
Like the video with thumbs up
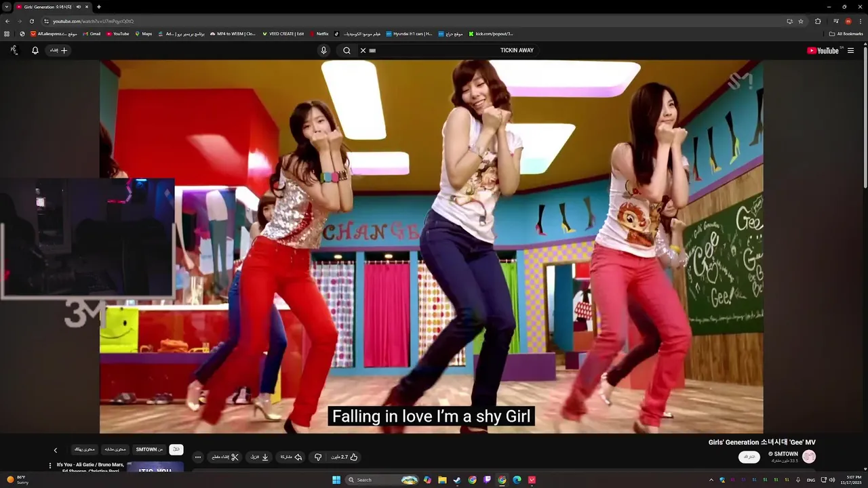coord(346,457)
